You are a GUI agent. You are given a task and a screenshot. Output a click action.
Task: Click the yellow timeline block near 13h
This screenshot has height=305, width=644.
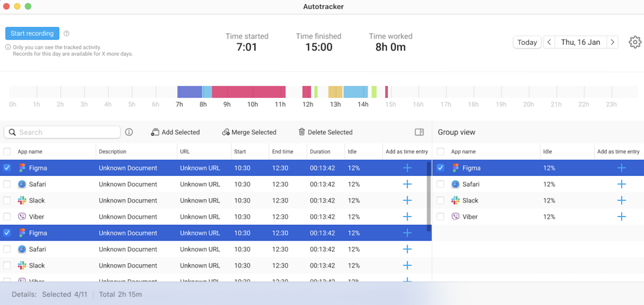tap(335, 92)
